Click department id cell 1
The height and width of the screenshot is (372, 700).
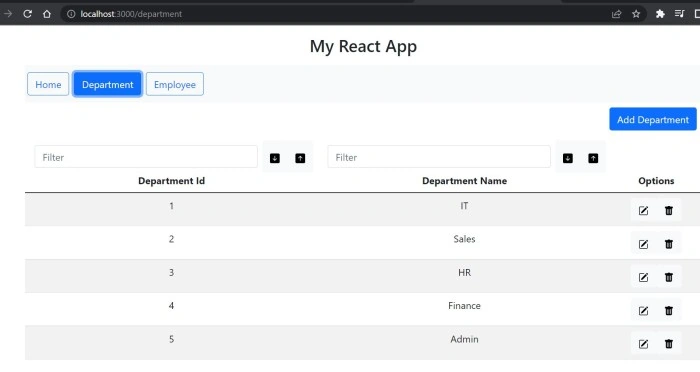click(x=171, y=206)
